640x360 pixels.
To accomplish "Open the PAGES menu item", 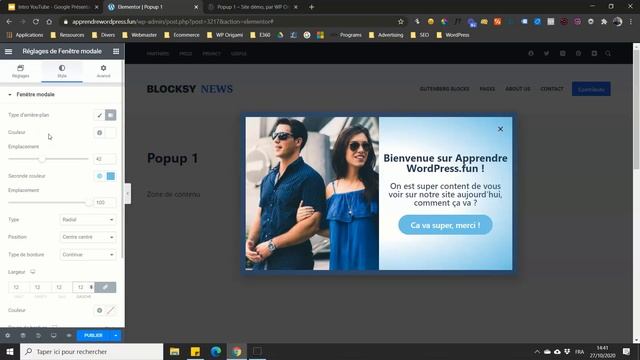I will pos(487,89).
